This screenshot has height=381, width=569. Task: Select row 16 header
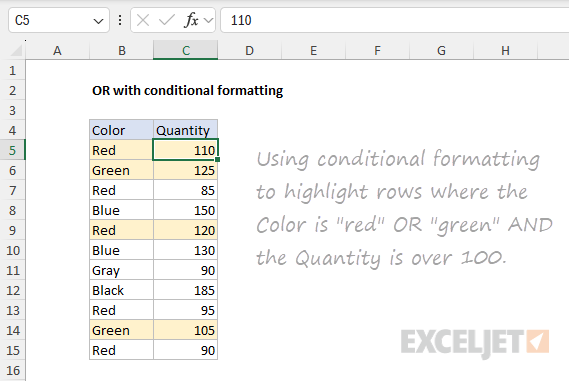pos(13,370)
